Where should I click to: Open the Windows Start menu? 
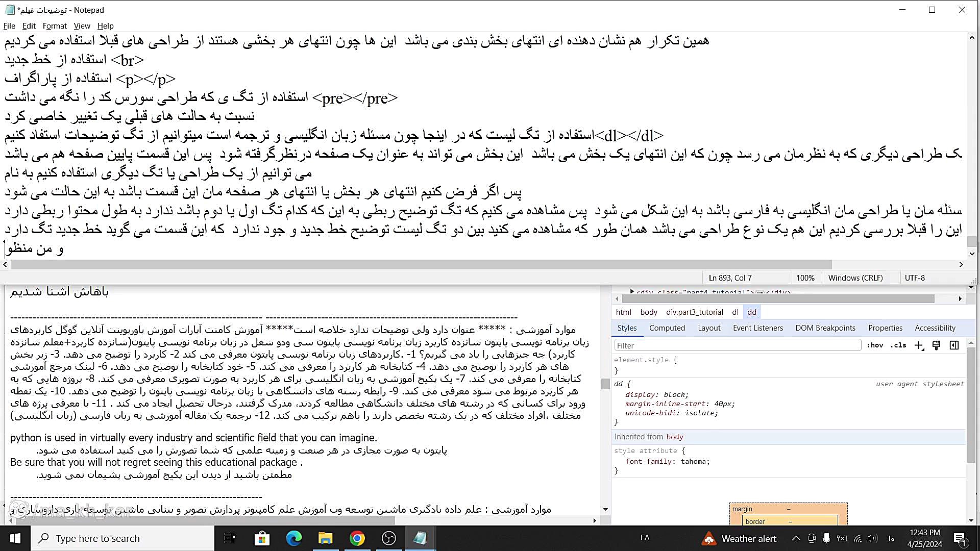(x=15, y=538)
